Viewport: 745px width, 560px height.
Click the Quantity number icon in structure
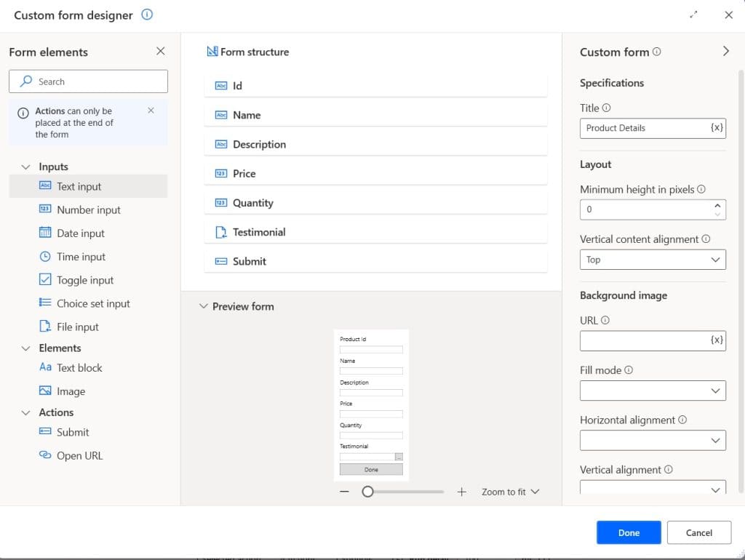[221, 203]
